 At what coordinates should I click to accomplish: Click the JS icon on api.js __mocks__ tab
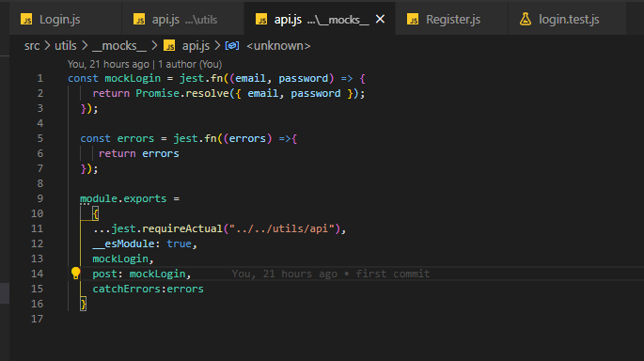coord(261,20)
